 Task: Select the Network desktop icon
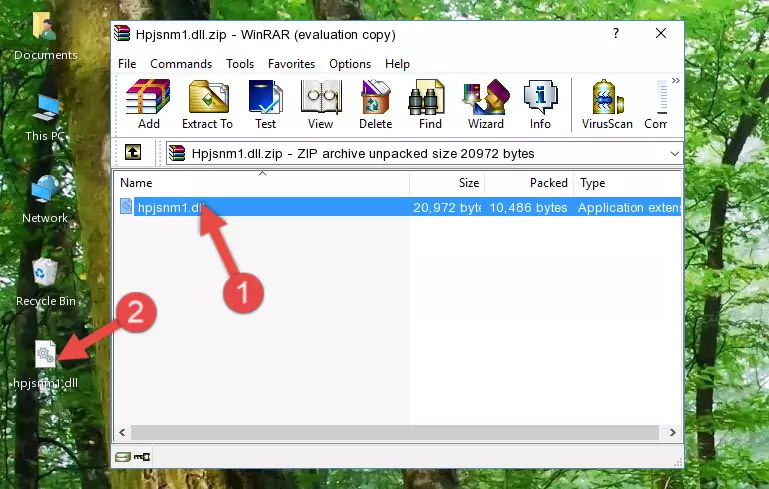pyautogui.click(x=45, y=200)
